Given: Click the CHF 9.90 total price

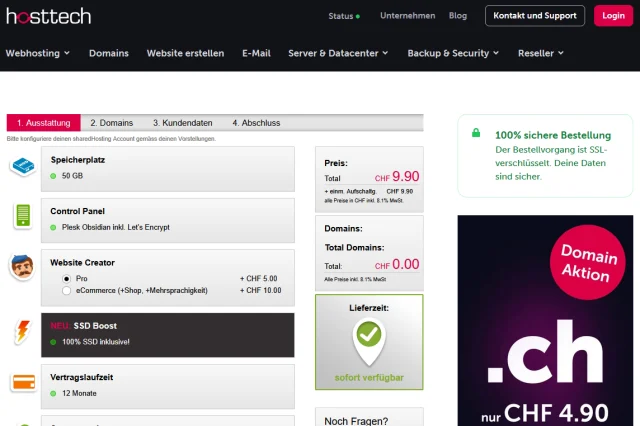Looking at the screenshot, I should 397,177.
